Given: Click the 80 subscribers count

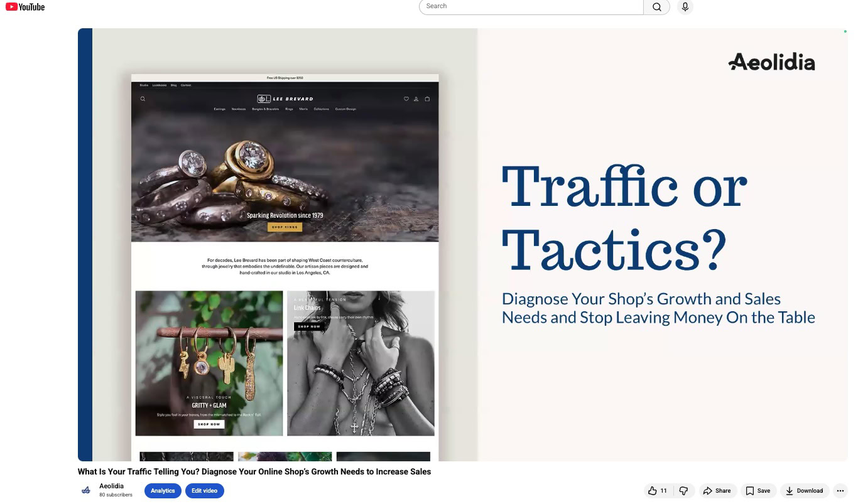Looking at the screenshot, I should click(116, 495).
